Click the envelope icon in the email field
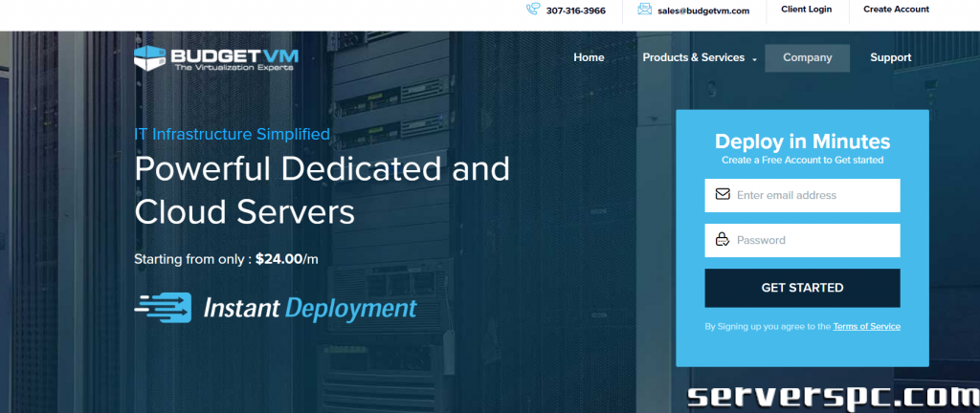The image size is (980, 413). [723, 195]
